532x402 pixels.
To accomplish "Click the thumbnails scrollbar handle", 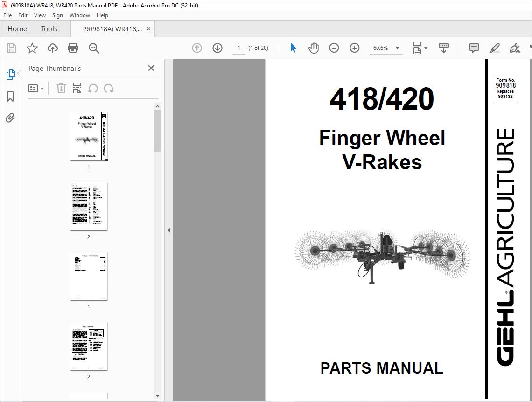I will click(x=157, y=131).
